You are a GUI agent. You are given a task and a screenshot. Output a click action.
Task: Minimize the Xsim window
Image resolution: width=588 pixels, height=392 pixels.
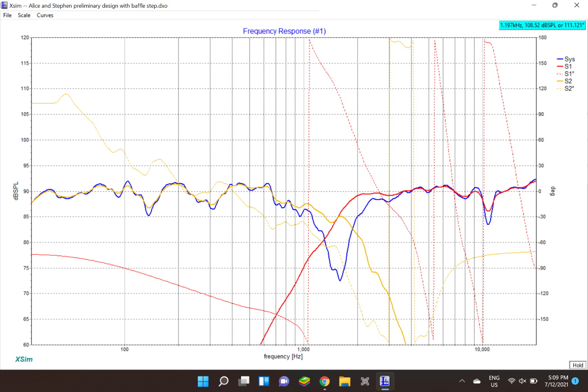coord(534,5)
